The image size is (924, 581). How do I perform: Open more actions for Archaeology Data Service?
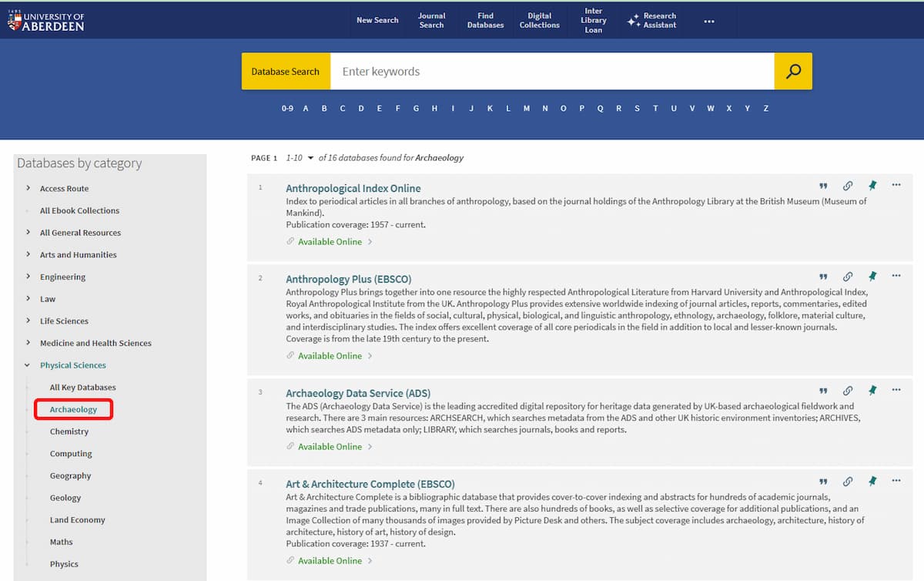pyautogui.click(x=896, y=391)
